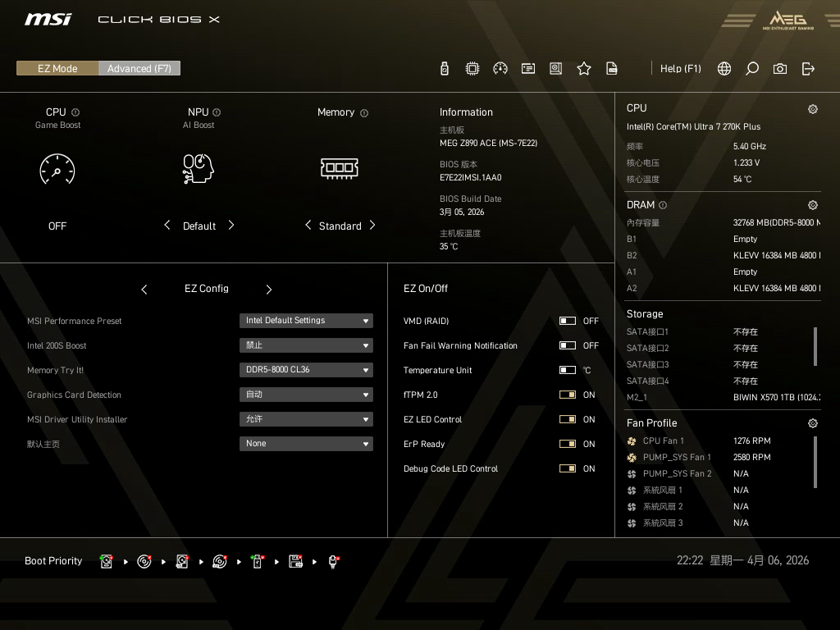Toggle ErP Ready switch
The height and width of the screenshot is (630, 840).
pyautogui.click(x=568, y=444)
